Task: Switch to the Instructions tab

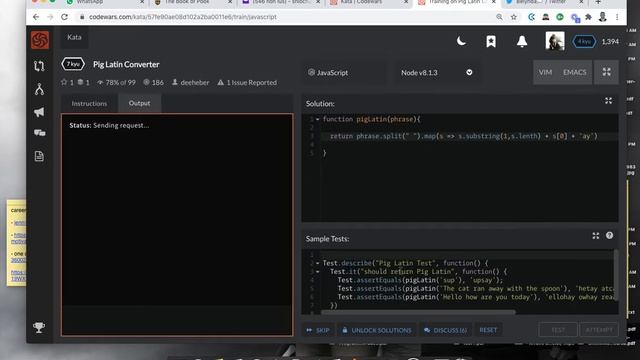Action: tap(89, 104)
